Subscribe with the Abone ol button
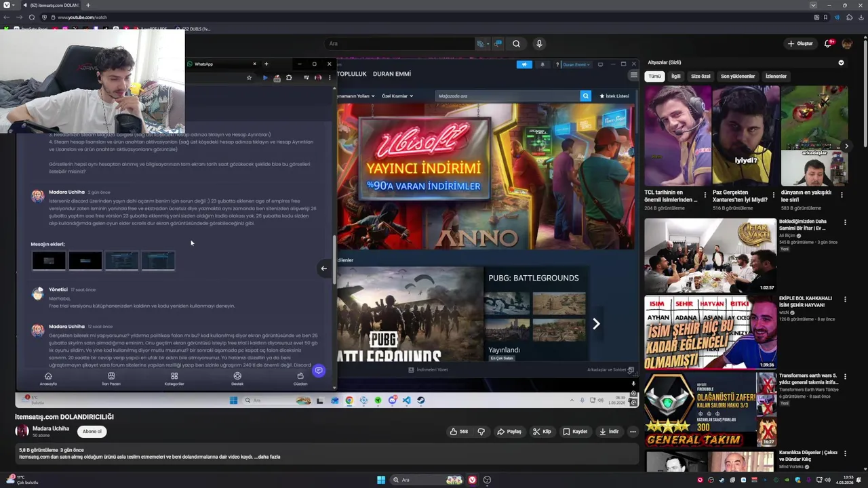This screenshot has height=488, width=868. (92, 431)
